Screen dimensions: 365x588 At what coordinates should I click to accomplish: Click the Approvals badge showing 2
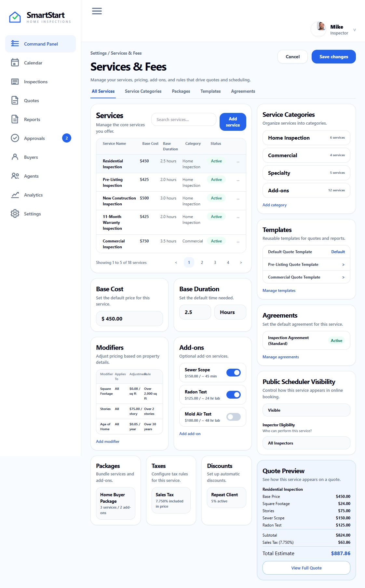point(67,138)
